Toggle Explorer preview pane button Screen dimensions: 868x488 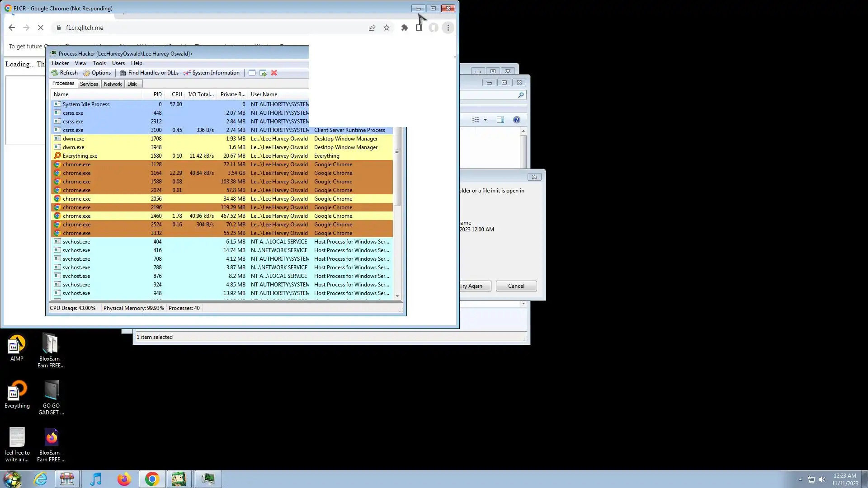[500, 120]
